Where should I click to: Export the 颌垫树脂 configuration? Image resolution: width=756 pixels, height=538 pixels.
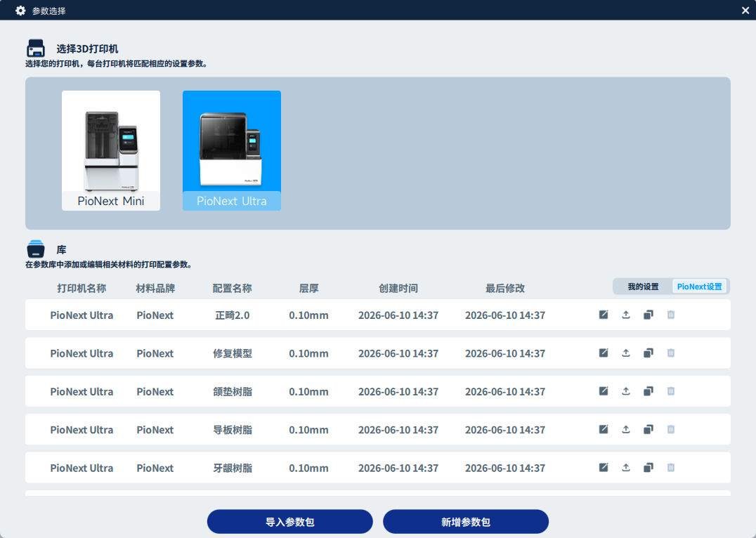pos(626,391)
